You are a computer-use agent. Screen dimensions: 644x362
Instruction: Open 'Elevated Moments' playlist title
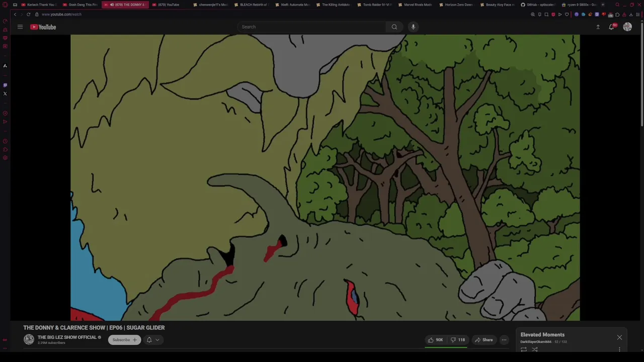pyautogui.click(x=542, y=334)
